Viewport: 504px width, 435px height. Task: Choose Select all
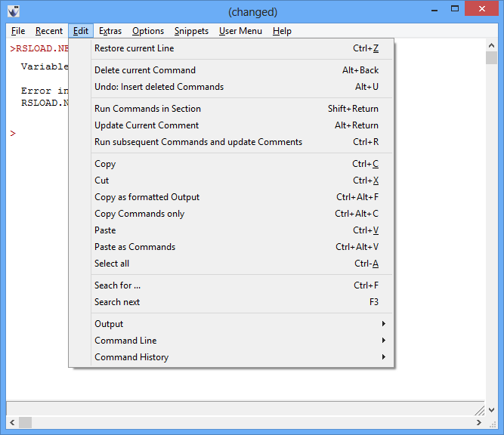pos(231,264)
